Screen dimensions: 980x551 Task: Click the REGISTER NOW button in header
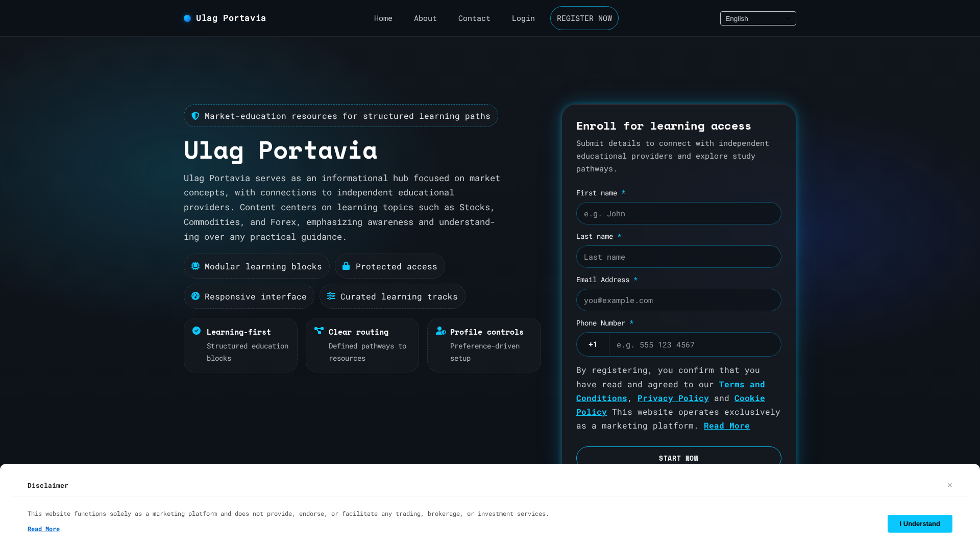584,18
